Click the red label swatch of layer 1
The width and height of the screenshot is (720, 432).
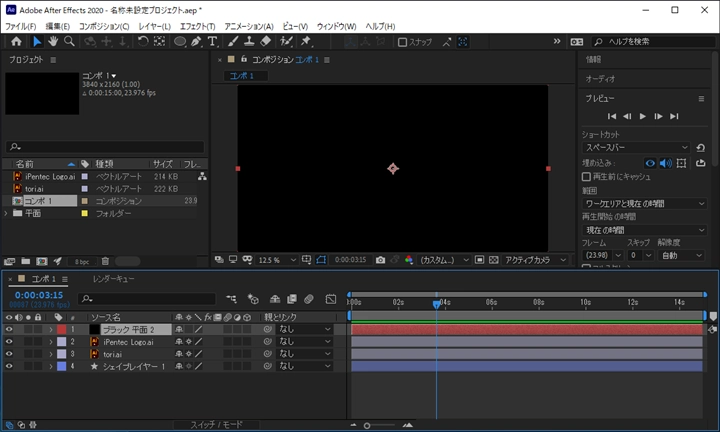[x=61, y=329]
